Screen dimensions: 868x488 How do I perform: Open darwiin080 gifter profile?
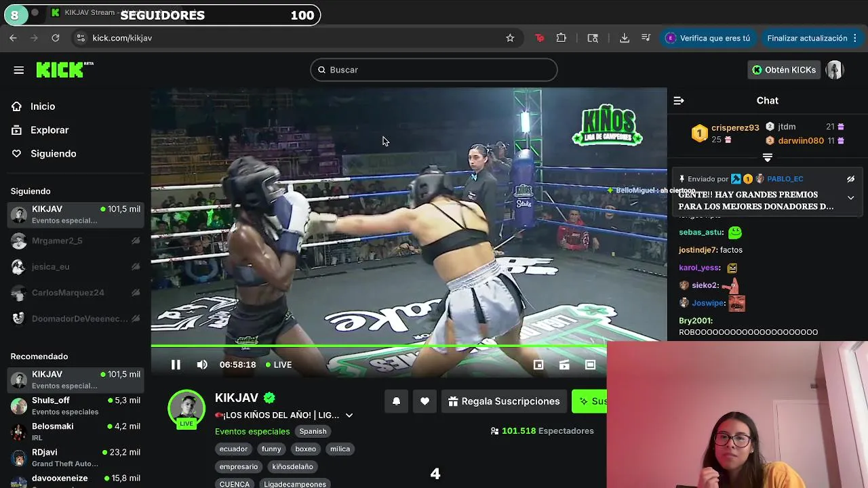[x=801, y=141]
